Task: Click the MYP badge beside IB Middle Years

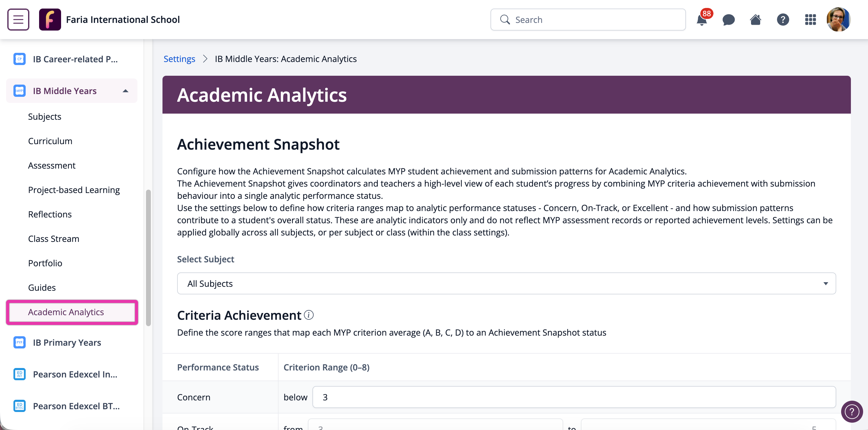Action: click(x=19, y=91)
